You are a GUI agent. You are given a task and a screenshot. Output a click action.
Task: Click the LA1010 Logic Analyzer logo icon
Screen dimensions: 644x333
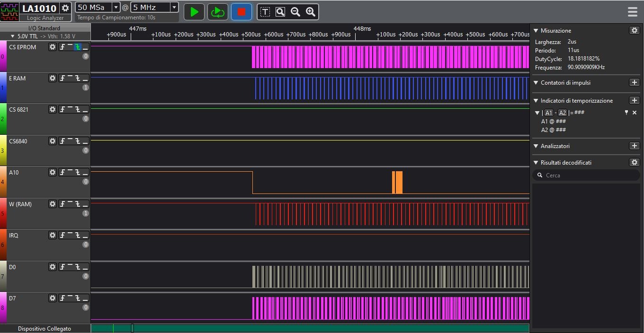tap(10, 12)
